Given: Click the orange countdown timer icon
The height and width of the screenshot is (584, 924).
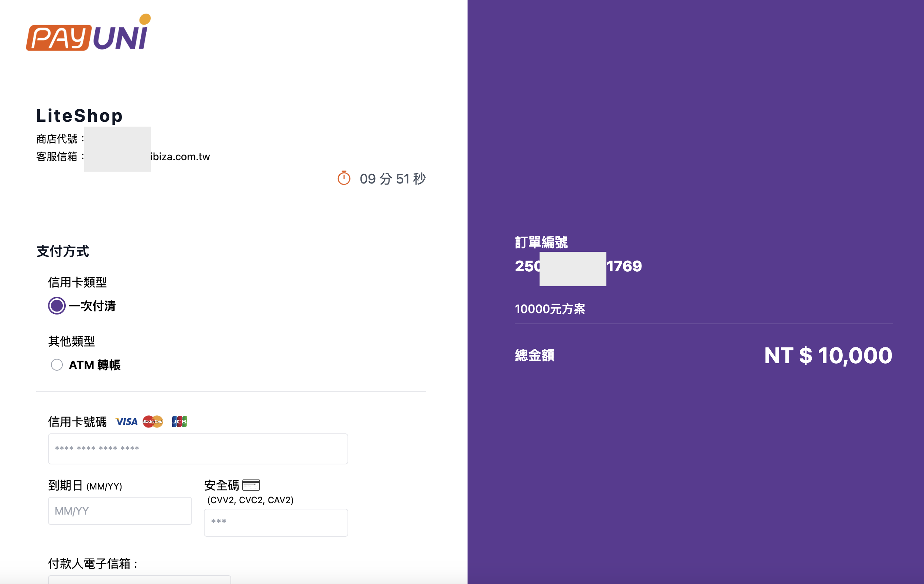Looking at the screenshot, I should [x=344, y=178].
